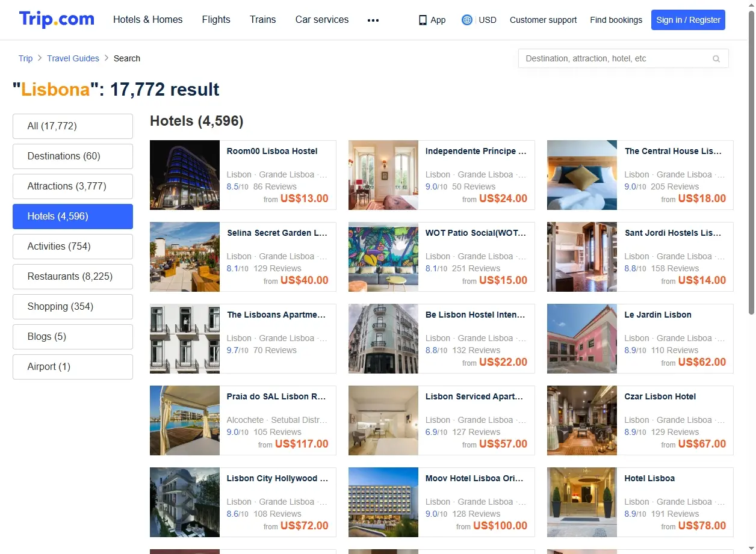Image resolution: width=756 pixels, height=554 pixels.
Task: Click the Trip.com logo
Action: click(x=57, y=19)
